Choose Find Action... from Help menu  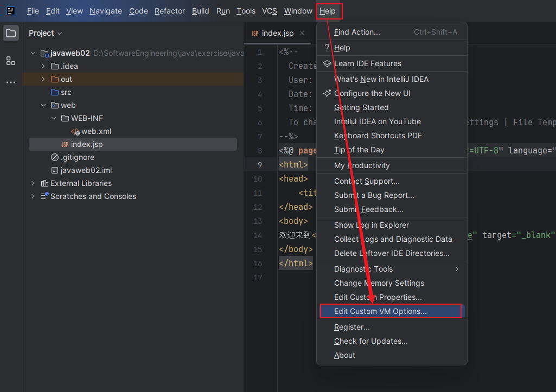[x=392, y=32]
